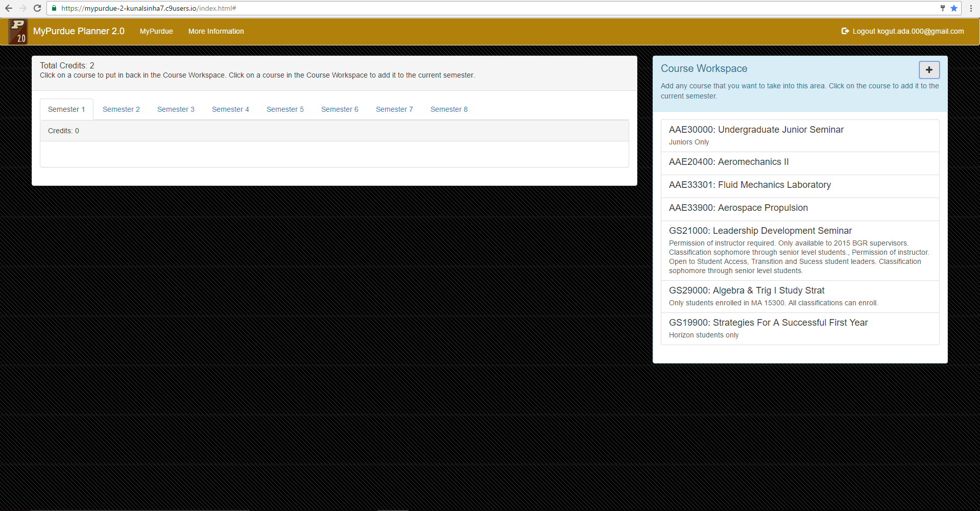This screenshot has height=511, width=980.
Task: Add AAE20400 Aeromechanics II to semester
Action: coord(800,163)
